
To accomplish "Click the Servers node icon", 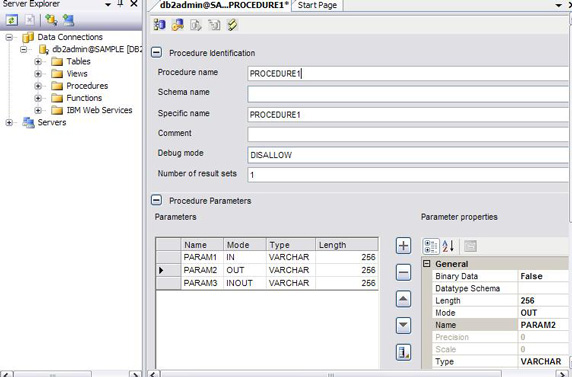I will point(28,122).
